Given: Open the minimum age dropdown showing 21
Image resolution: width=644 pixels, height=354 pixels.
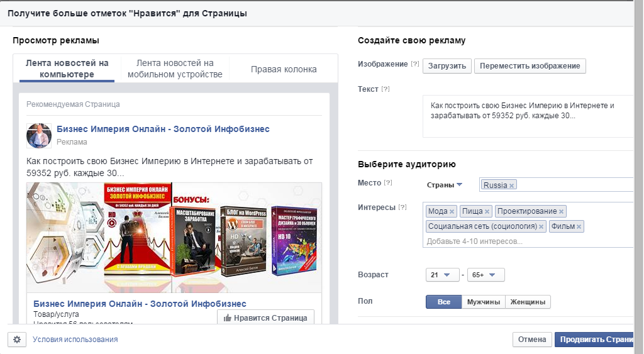Looking at the screenshot, I should [442, 275].
